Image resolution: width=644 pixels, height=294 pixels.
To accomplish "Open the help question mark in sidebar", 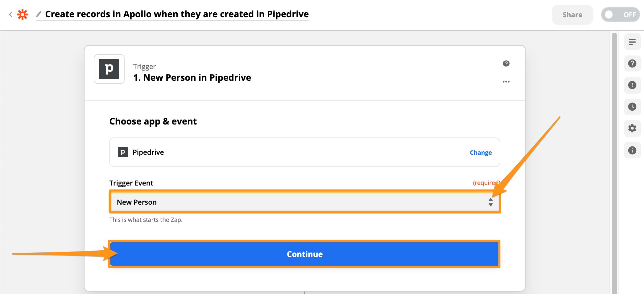I will pos(632,63).
